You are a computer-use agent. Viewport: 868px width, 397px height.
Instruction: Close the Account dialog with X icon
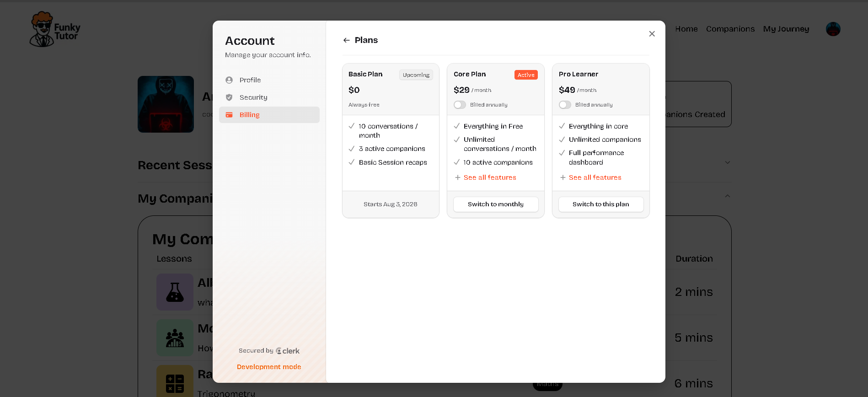(x=652, y=34)
